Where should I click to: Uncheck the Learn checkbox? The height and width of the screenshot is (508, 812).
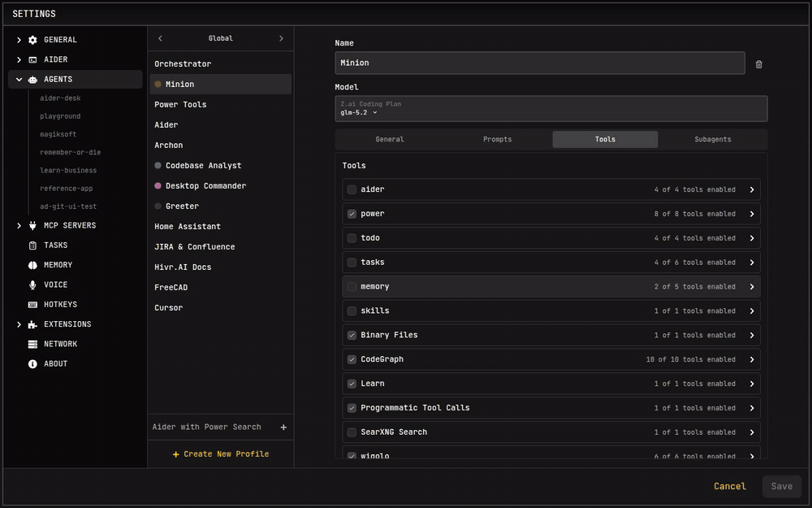[352, 384]
